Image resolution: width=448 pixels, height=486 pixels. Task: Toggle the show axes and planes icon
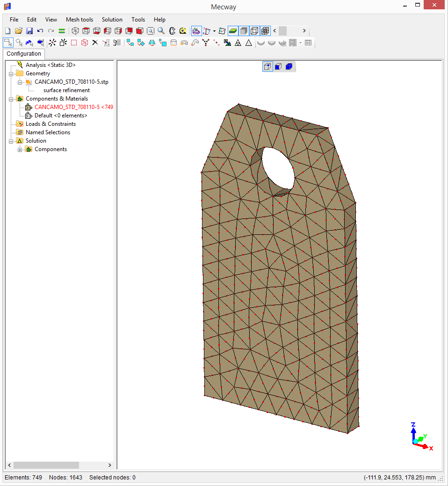pos(222,31)
